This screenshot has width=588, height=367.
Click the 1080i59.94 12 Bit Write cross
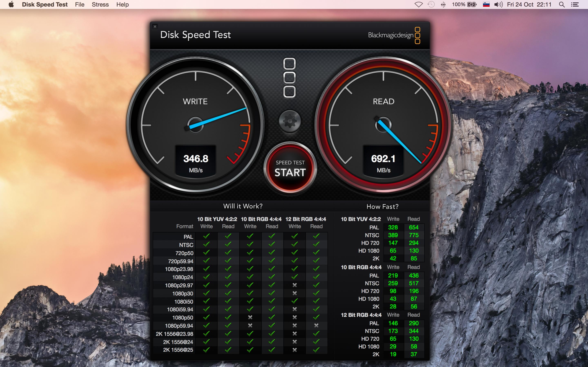295,309
